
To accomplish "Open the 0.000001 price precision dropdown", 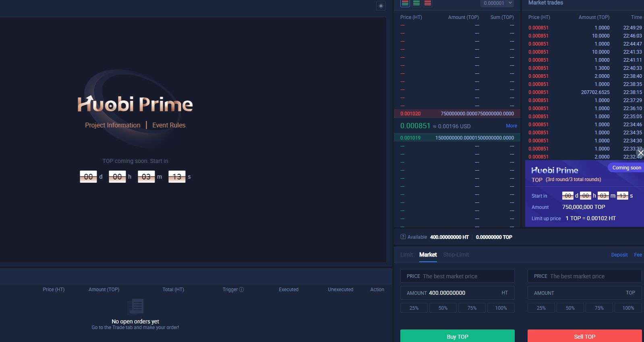I will 497,3.
